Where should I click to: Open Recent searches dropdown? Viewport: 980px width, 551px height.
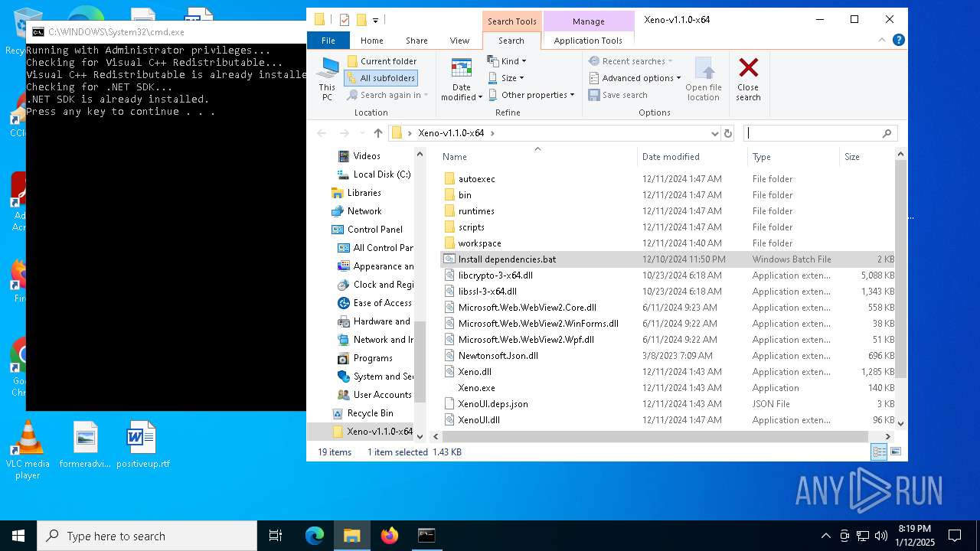[630, 61]
